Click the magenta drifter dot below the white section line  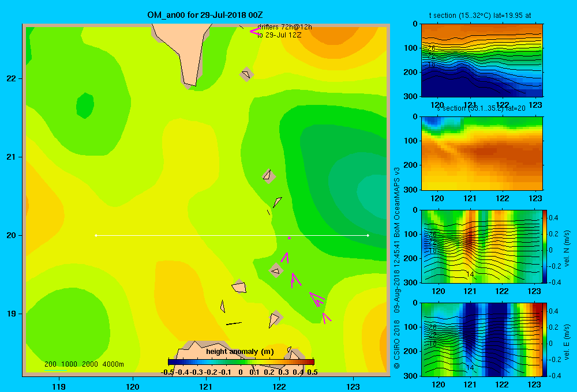tap(289, 238)
